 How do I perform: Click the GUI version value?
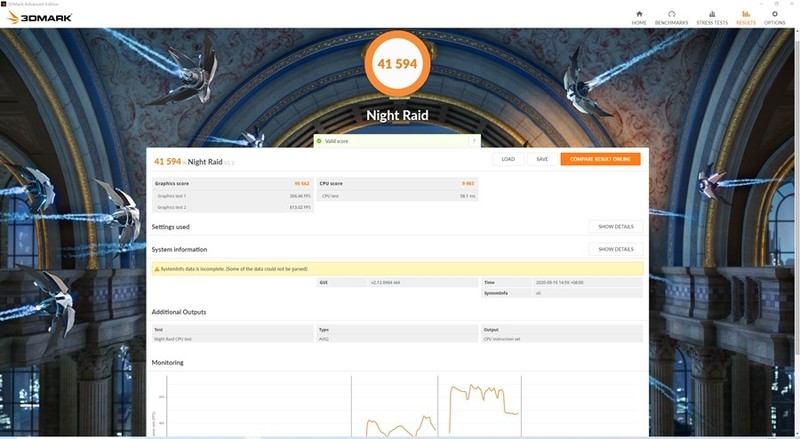(385, 282)
